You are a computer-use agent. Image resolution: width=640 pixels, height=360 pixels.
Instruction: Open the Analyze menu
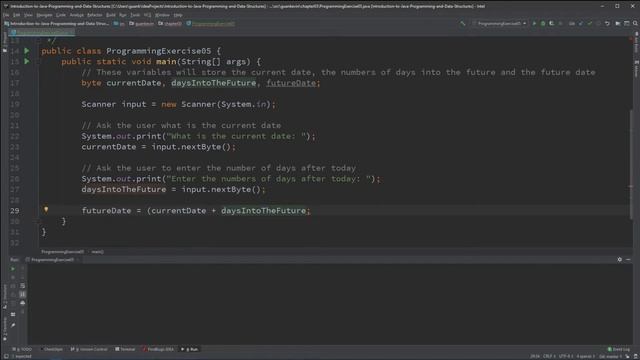coord(76,15)
